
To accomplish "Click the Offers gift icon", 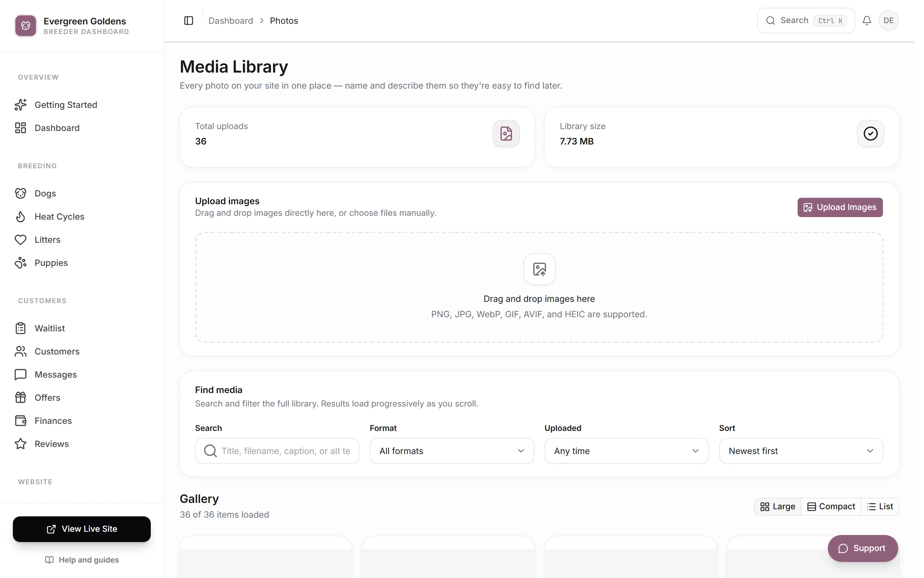I will click(21, 398).
